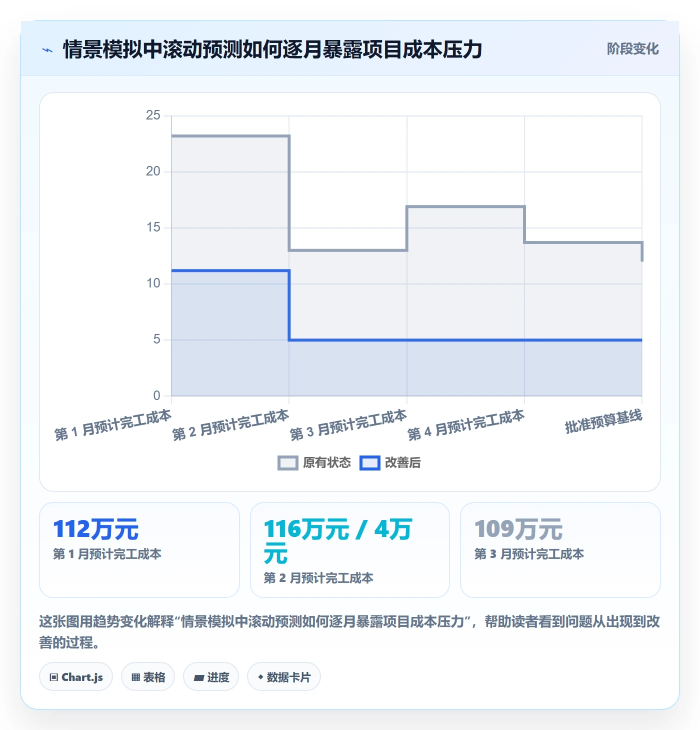Click the 112万元 value
Image resolution: width=700 pixels, height=730 pixels.
coord(96,529)
